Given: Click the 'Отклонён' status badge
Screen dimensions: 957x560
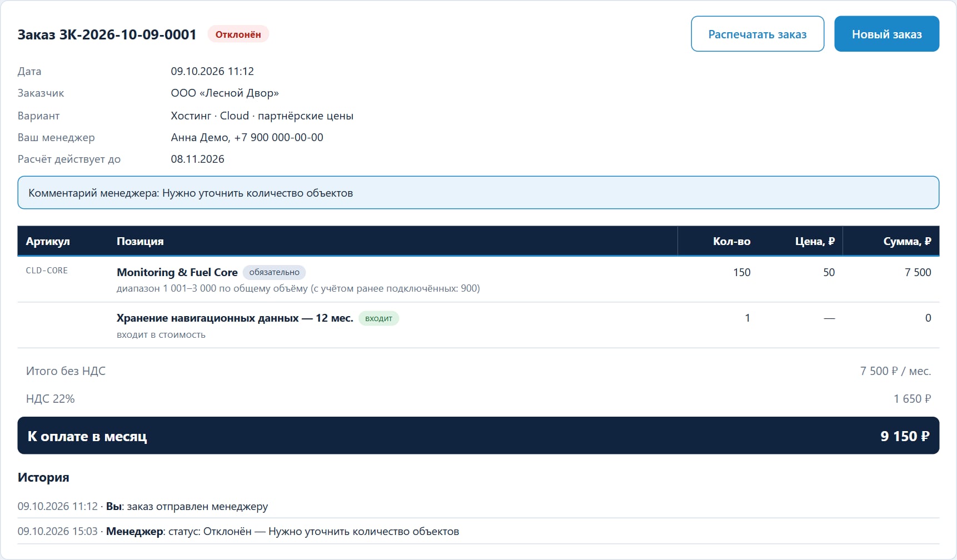Looking at the screenshot, I should coord(238,34).
